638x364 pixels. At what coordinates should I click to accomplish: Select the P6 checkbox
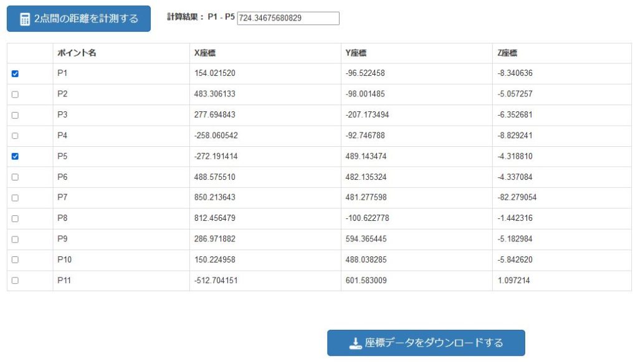[15, 177]
